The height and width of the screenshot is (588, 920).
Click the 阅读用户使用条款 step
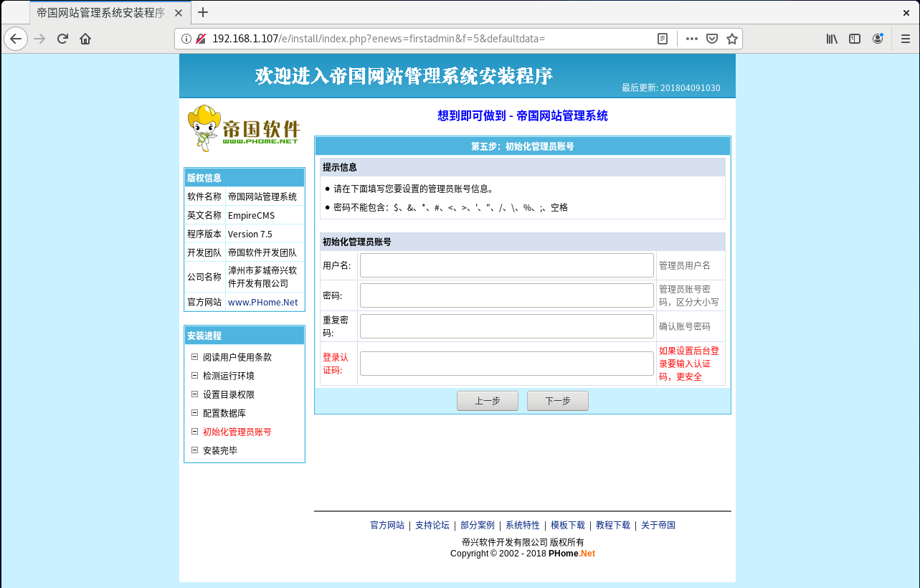click(x=237, y=357)
